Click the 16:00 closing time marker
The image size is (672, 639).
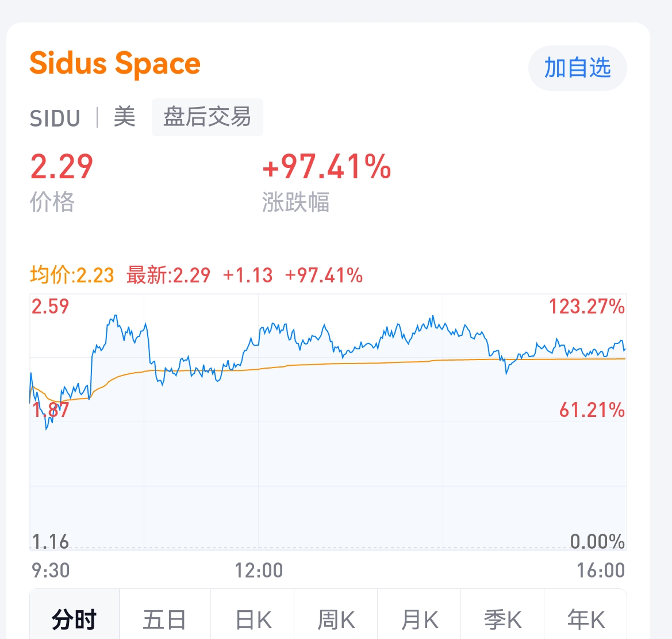pos(601,571)
